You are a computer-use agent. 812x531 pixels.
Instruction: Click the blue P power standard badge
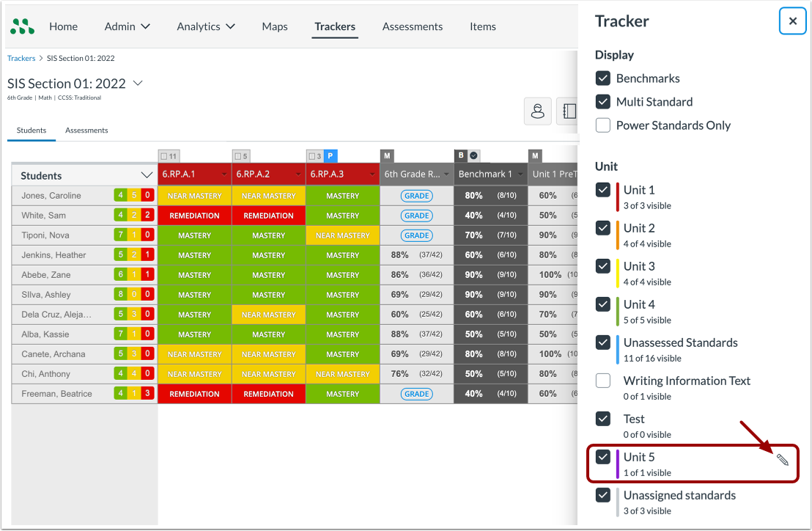click(x=331, y=156)
